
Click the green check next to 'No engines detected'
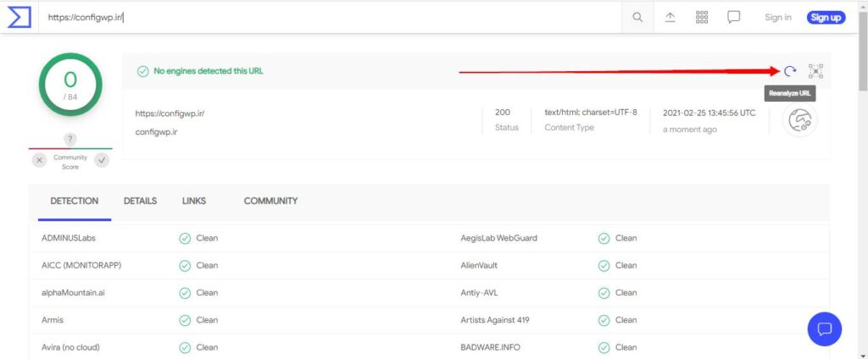point(142,71)
